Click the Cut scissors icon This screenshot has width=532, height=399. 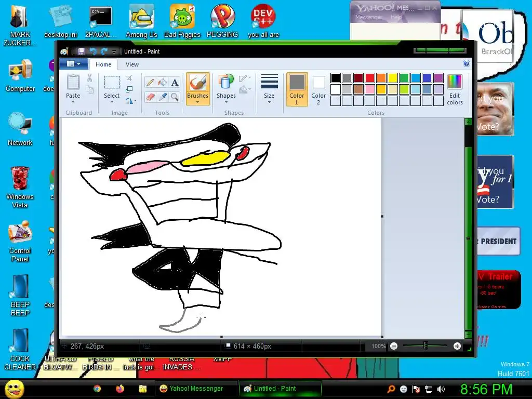pos(89,78)
